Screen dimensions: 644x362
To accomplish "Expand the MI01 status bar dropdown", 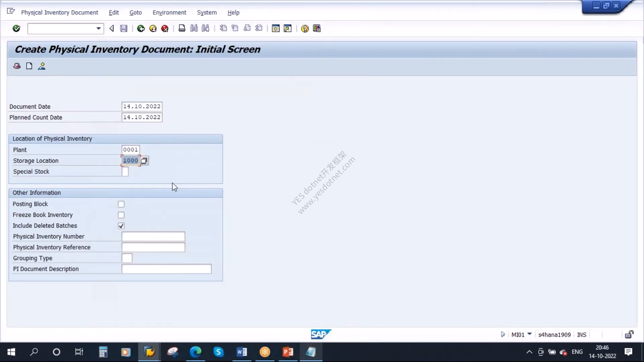I will tap(530, 334).
